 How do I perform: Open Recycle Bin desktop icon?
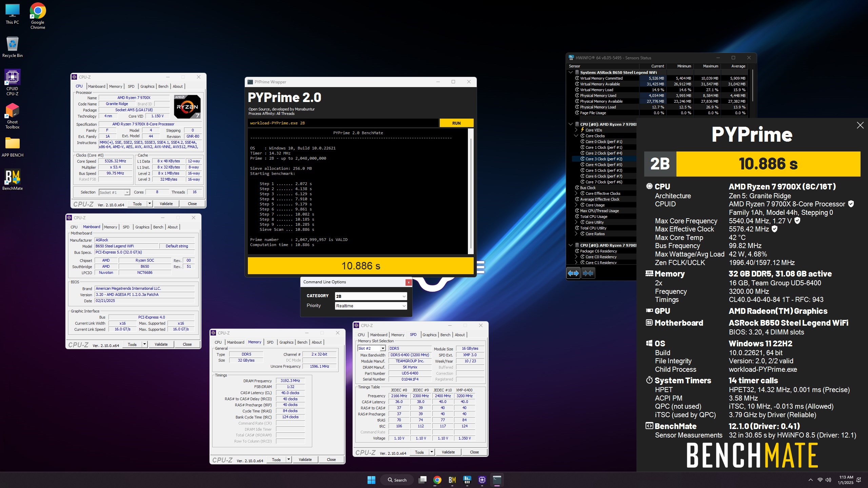[13, 47]
